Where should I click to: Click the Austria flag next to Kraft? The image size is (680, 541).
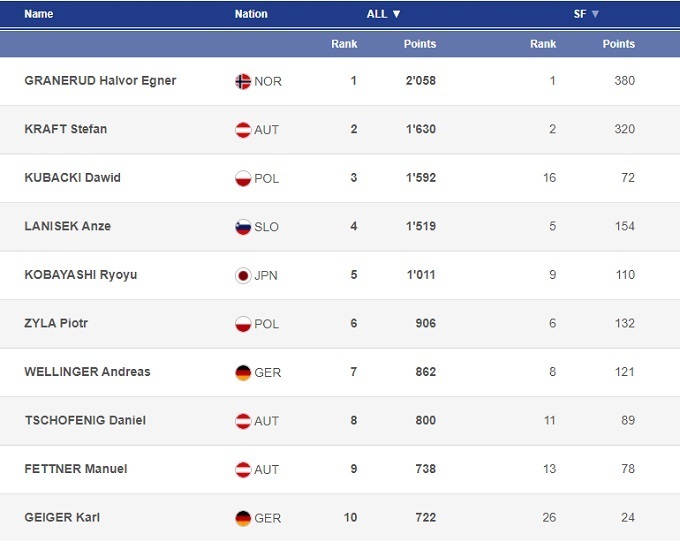[242, 130]
